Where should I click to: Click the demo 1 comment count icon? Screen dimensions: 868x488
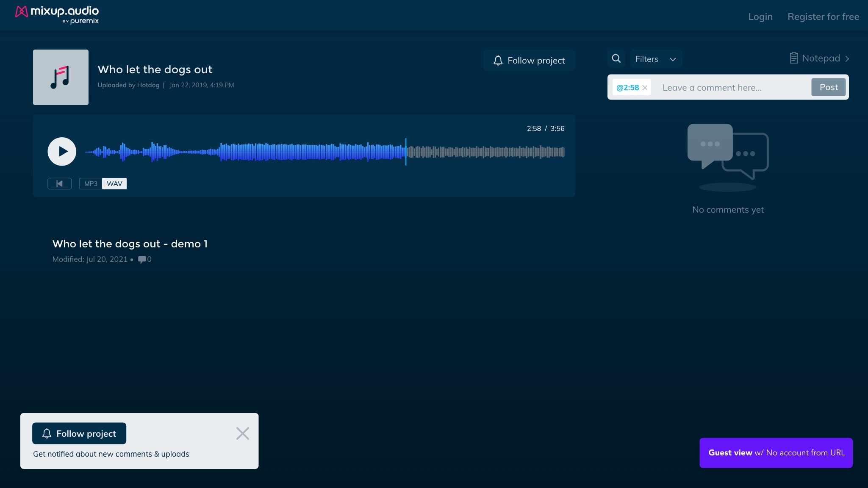(142, 259)
